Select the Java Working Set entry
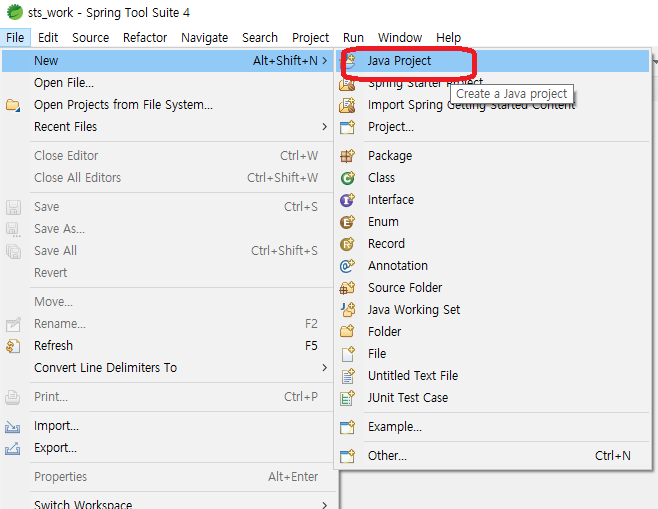This screenshot has width=658, height=509. tap(492, 310)
